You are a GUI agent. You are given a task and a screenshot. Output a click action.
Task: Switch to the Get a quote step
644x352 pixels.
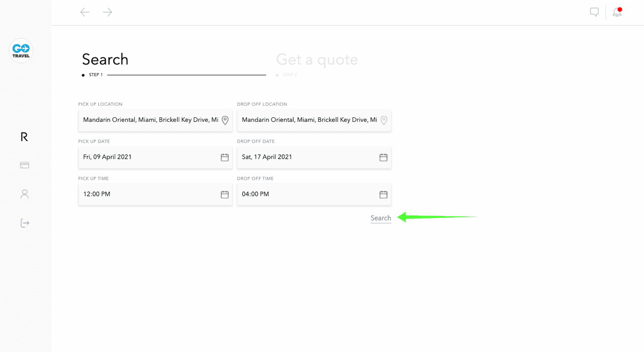[x=317, y=59]
